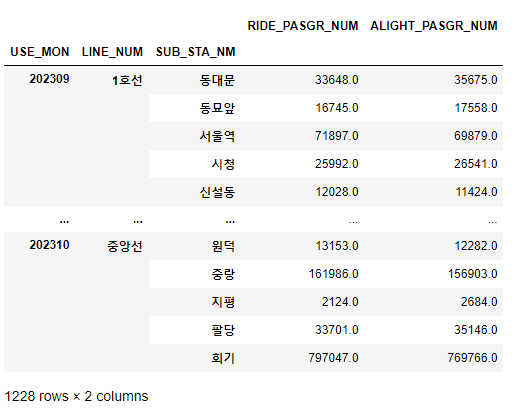
Task: Click the 중랑 station row label
Action: pos(223,274)
